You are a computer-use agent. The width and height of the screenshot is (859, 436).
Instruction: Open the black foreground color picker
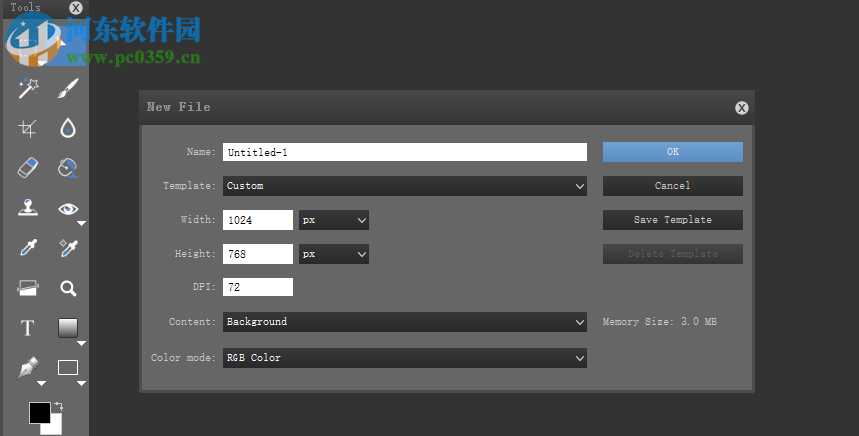(39, 413)
